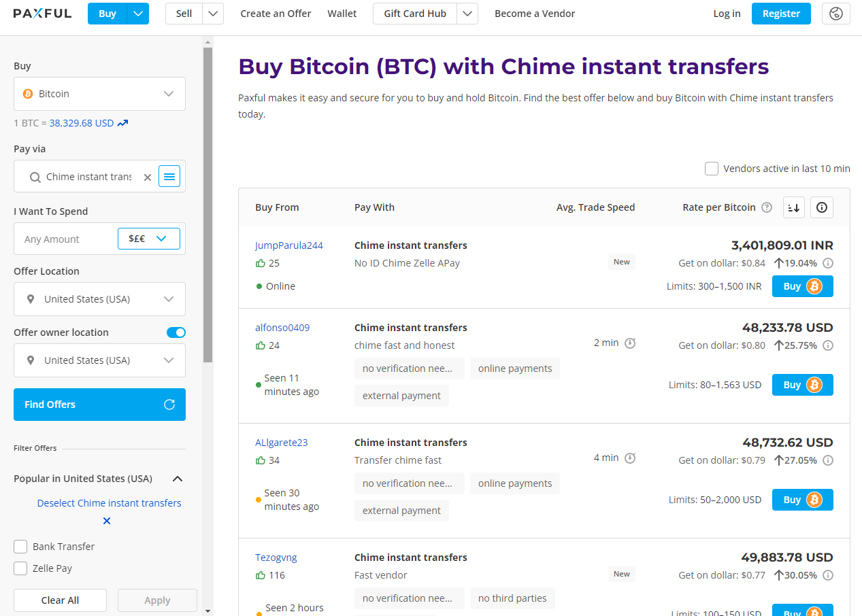Click the Pay via search field

[88, 177]
